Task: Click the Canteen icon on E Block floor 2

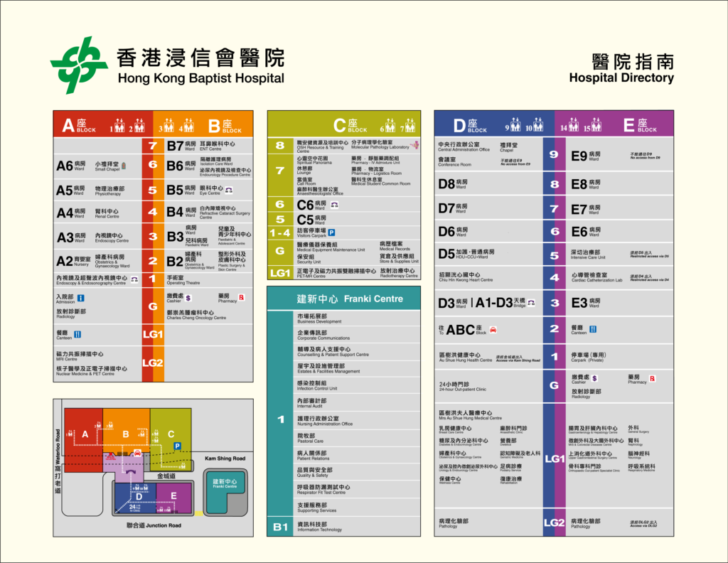Action: tap(594, 330)
